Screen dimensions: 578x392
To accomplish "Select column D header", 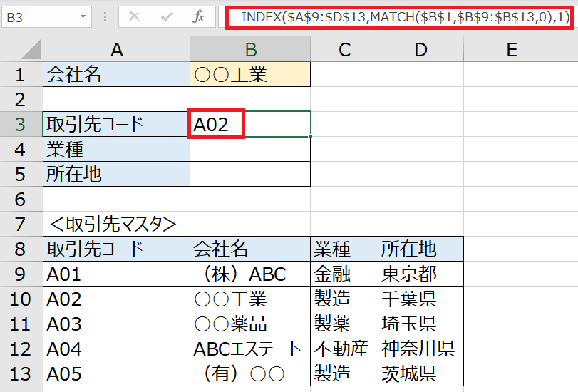I will [x=420, y=49].
